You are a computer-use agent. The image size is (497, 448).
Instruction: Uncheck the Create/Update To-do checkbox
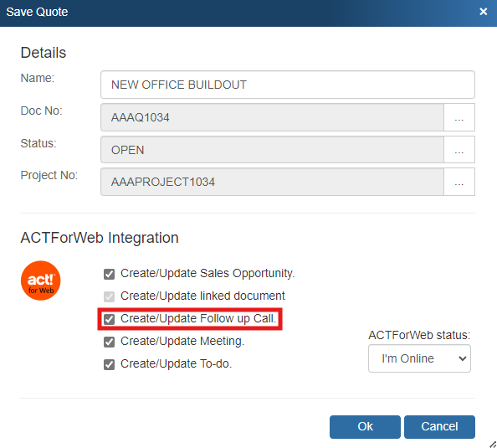tap(109, 364)
